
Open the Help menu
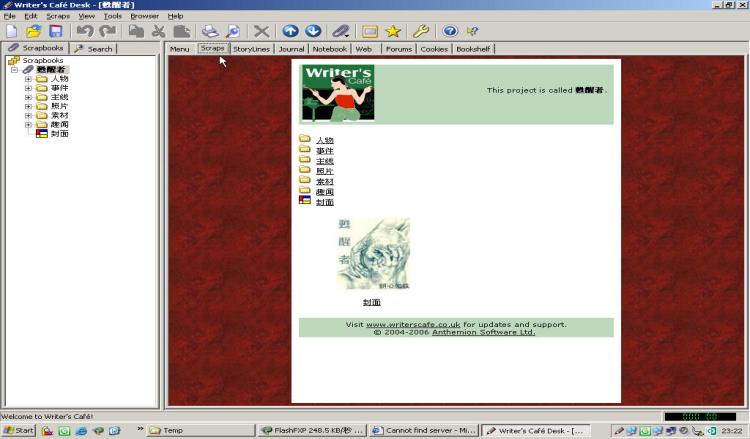(x=176, y=16)
